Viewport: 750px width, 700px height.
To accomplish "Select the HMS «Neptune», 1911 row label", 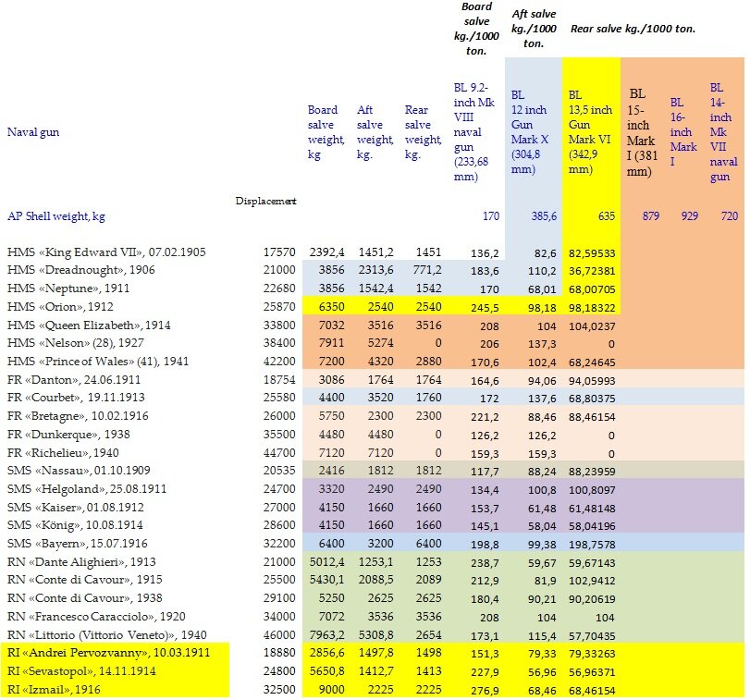I will point(68,289).
